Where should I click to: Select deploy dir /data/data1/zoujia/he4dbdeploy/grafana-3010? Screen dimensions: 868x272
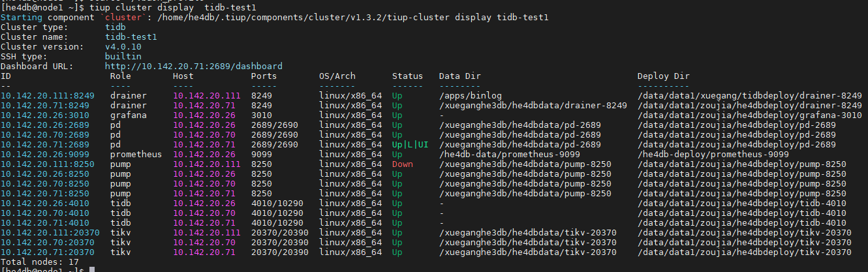(x=750, y=115)
